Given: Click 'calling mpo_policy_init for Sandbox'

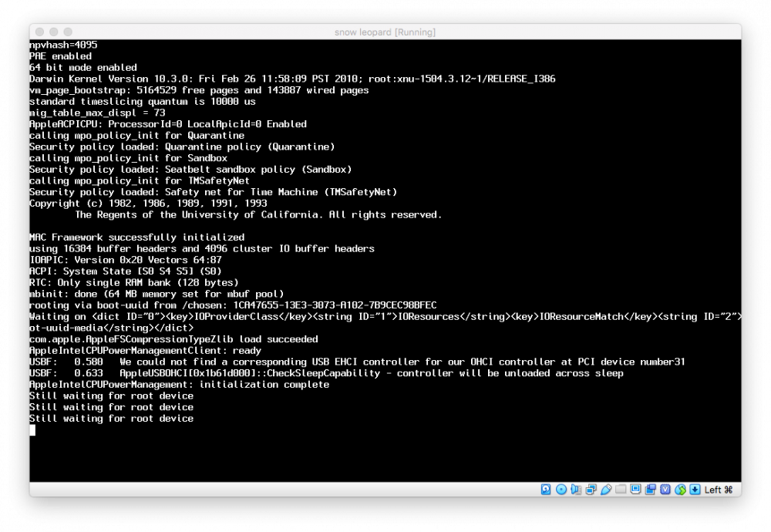Looking at the screenshot, I should click(128, 158).
